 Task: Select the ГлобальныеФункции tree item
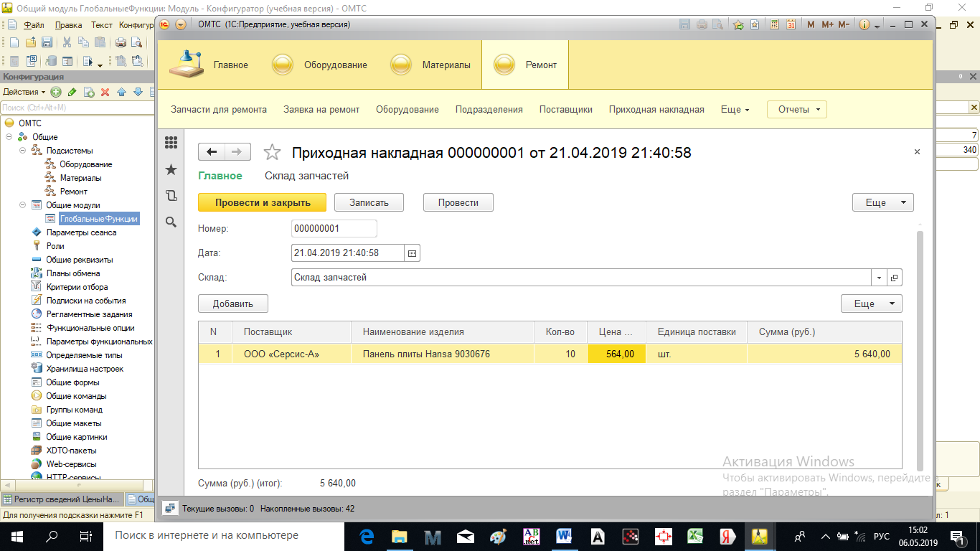99,219
